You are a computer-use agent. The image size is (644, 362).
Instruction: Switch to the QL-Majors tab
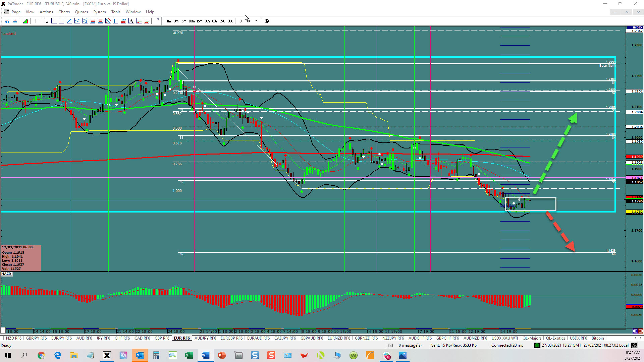pos(532,338)
